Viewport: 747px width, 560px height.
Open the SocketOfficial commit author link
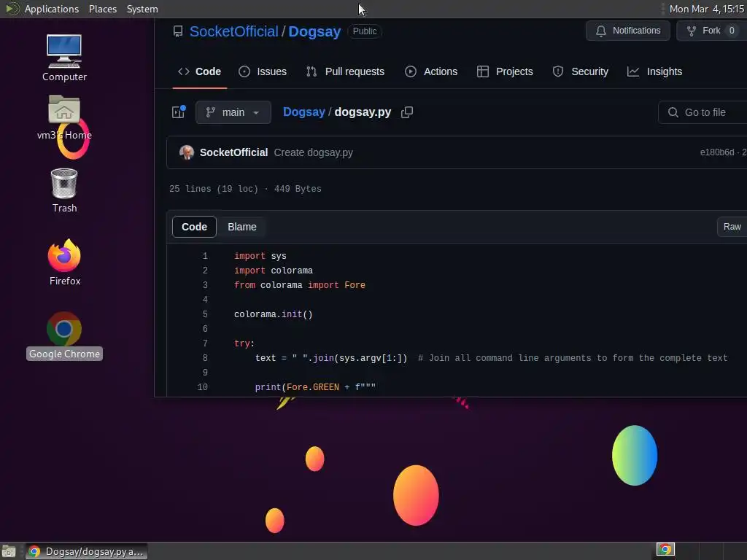pos(233,152)
